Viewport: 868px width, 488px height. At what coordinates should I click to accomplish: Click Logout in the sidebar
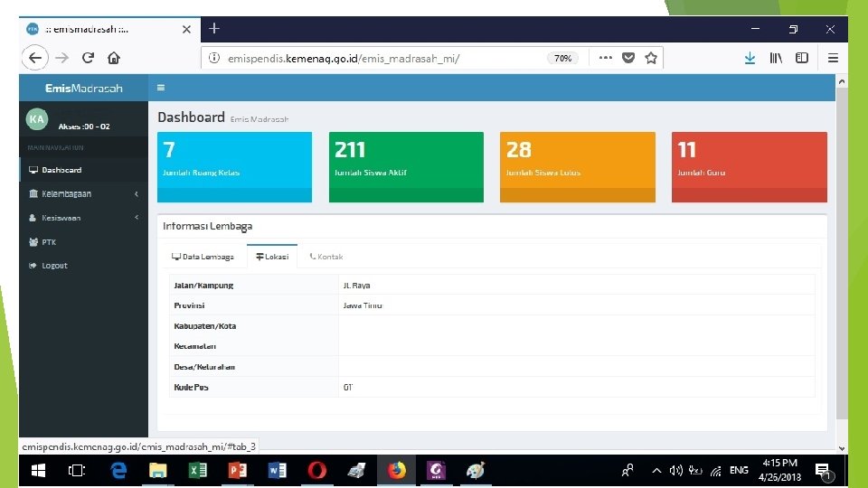(x=83, y=266)
